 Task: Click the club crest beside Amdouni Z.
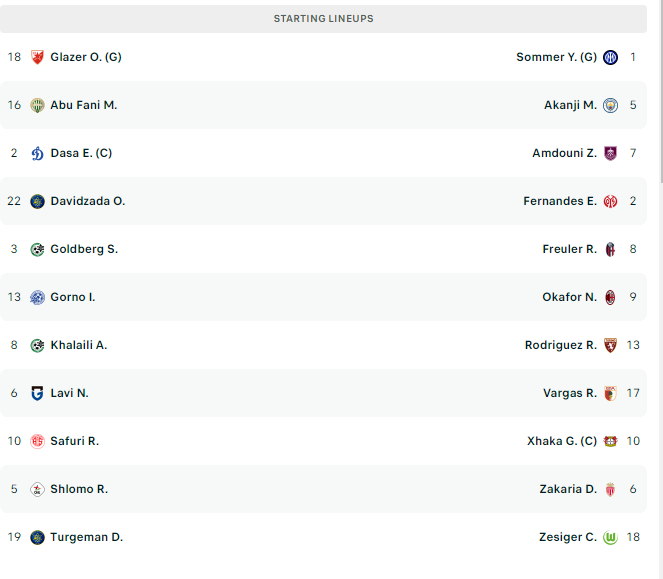610,153
